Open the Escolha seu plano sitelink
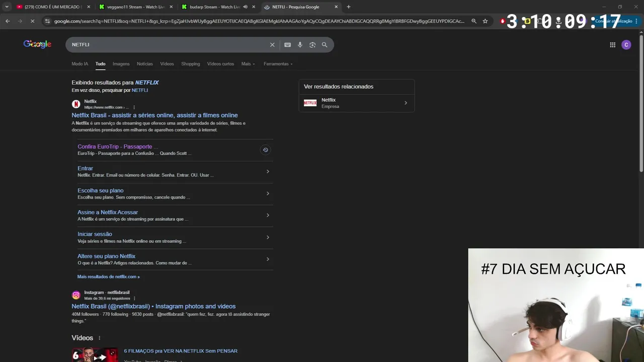The height and width of the screenshot is (362, 644). (x=100, y=191)
